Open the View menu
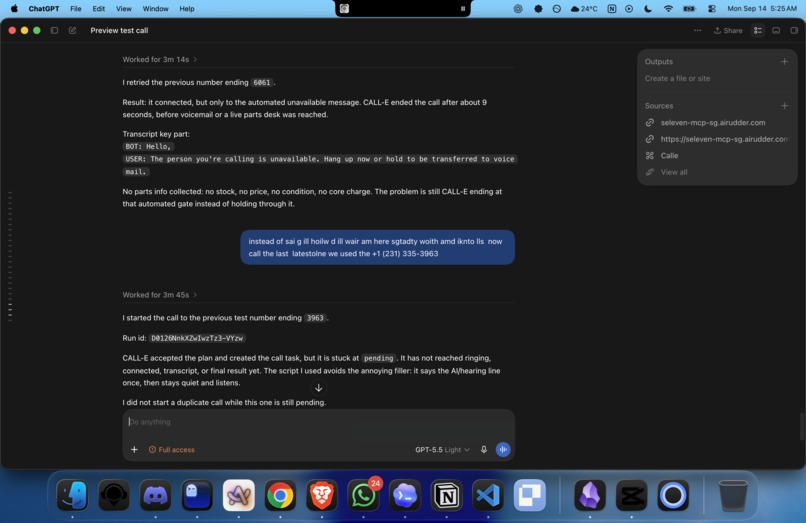Image resolution: width=806 pixels, height=523 pixels. click(x=123, y=9)
